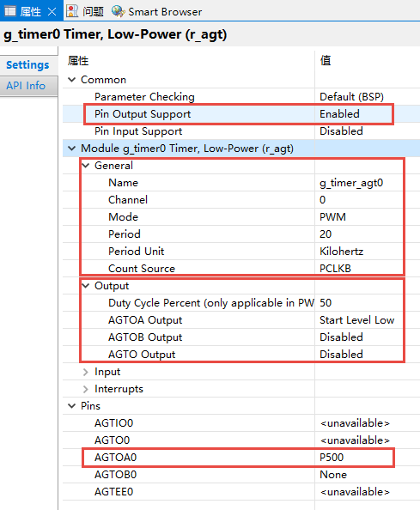The image size is (420, 510).
Task: Collapse the Output group
Action: (86, 286)
